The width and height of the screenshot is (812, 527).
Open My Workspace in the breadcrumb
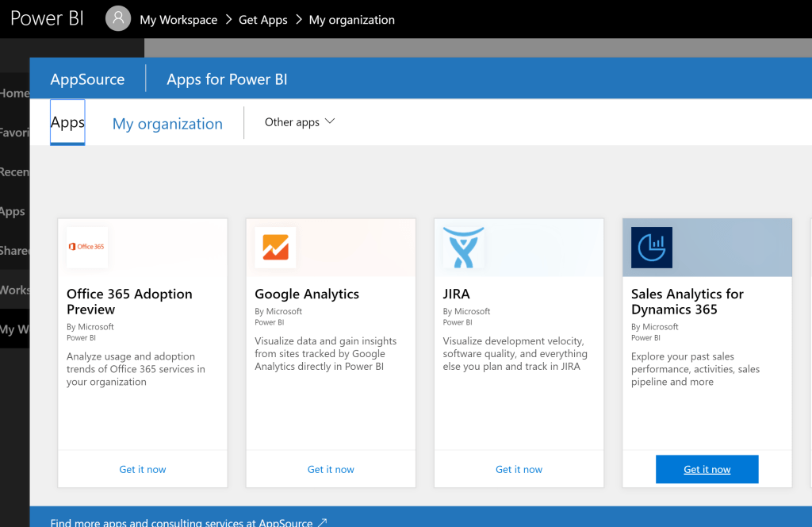[178, 20]
